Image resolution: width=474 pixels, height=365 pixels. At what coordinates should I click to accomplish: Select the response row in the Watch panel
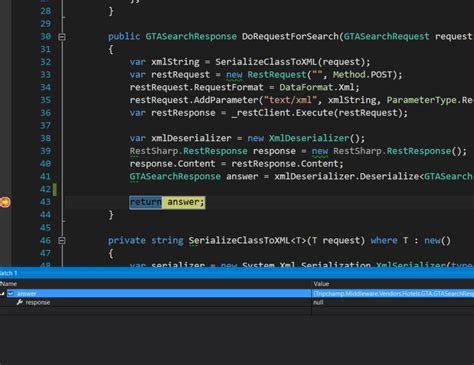[x=237, y=302]
